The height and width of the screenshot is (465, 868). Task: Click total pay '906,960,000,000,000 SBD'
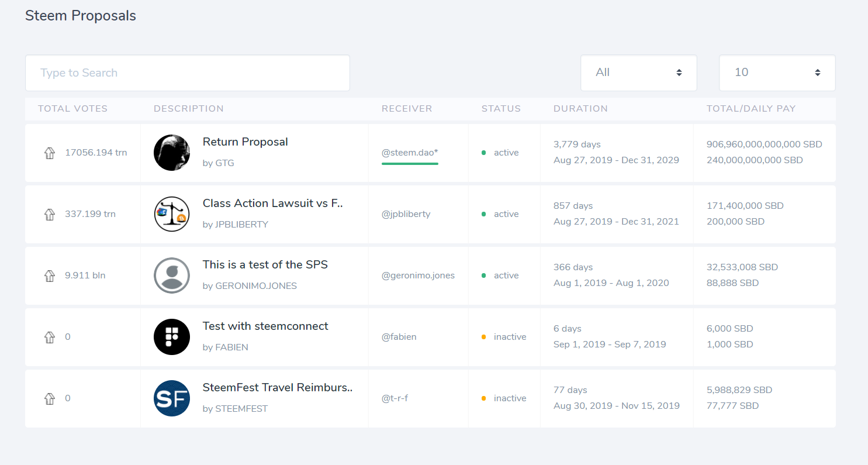pos(765,144)
